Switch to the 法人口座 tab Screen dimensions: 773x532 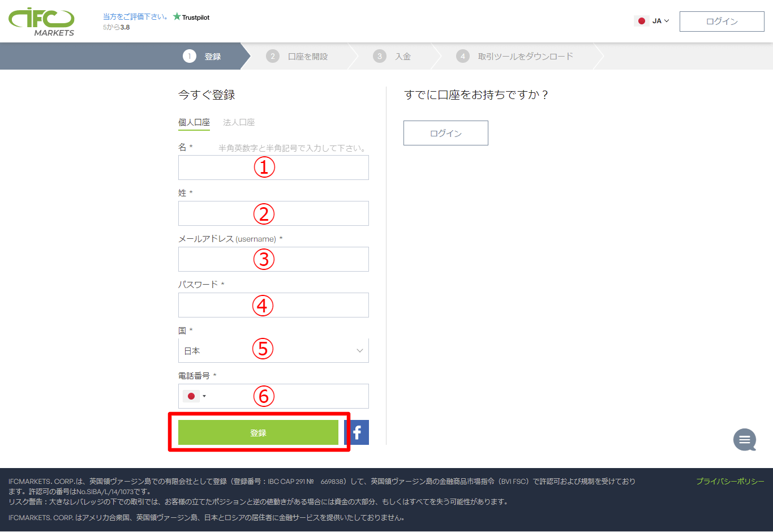[x=239, y=122]
